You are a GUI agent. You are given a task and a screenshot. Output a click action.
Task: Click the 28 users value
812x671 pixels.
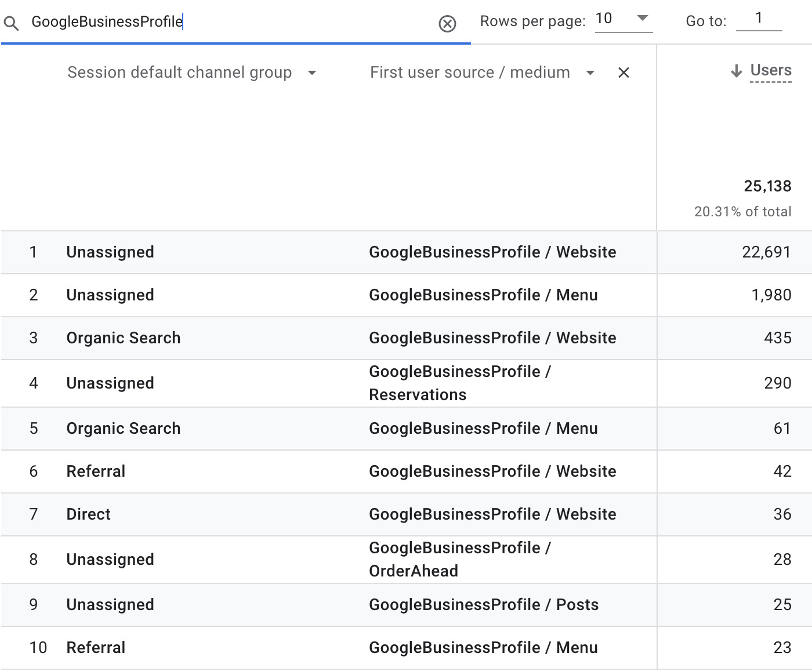point(782,560)
